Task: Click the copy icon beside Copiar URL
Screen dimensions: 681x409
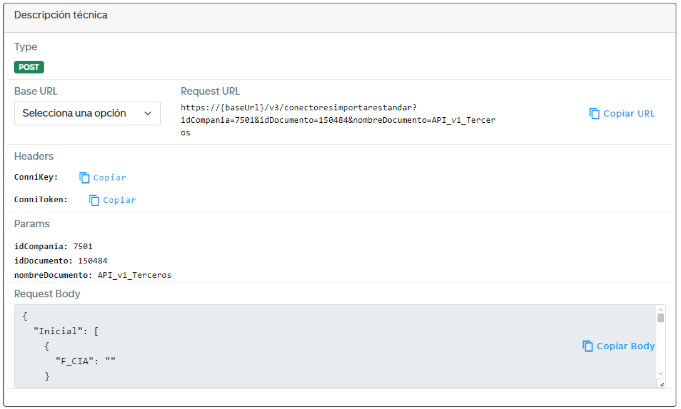Action: [594, 114]
